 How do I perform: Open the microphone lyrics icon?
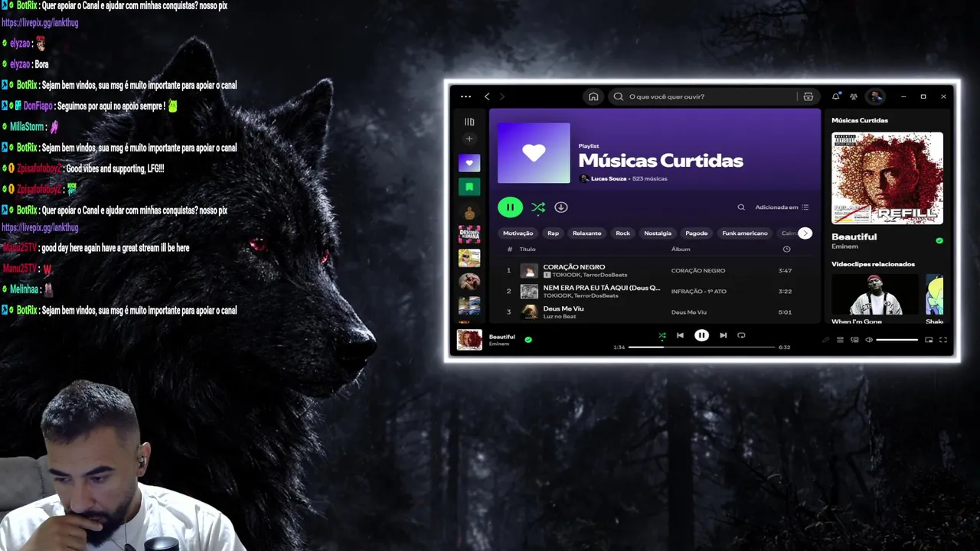click(x=826, y=340)
